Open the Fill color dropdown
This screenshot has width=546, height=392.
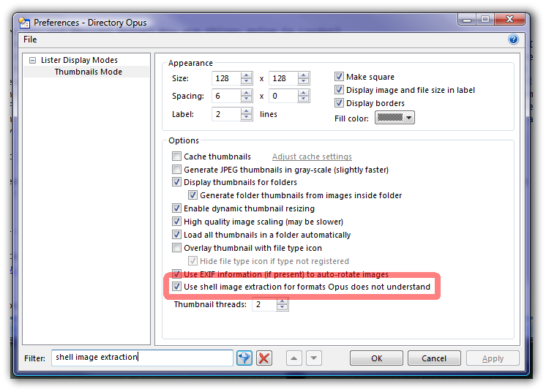[x=394, y=117]
